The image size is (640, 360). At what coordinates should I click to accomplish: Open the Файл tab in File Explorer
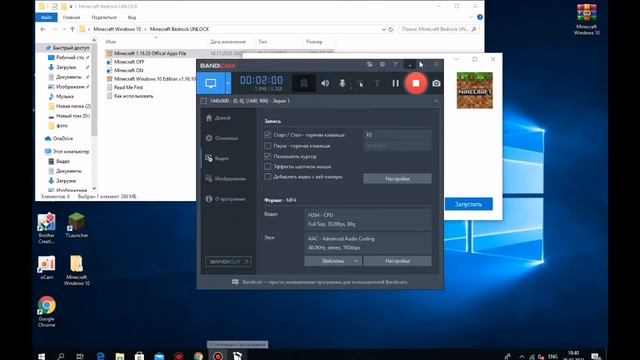[x=46, y=18]
